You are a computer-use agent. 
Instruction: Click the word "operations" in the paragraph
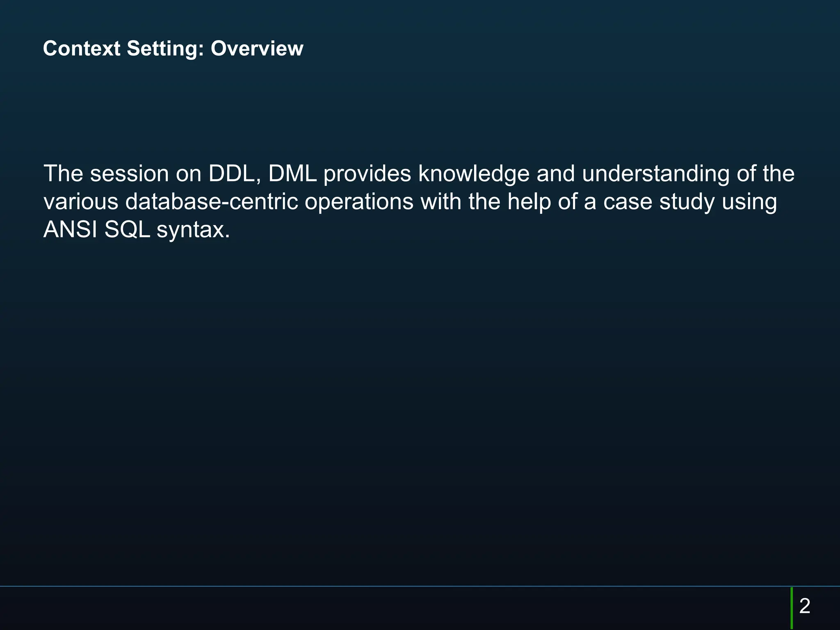(x=359, y=203)
